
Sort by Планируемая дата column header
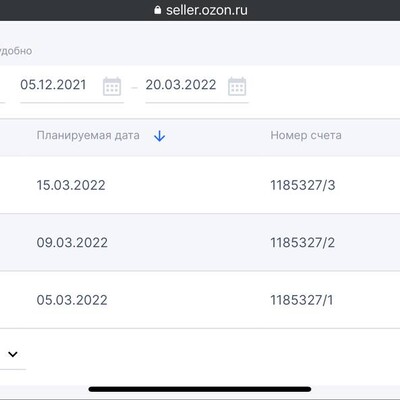click(x=88, y=135)
